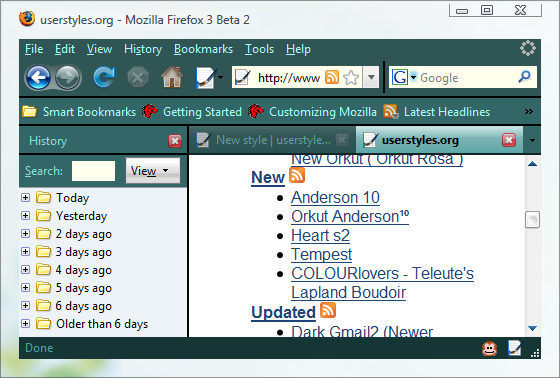Click the RSS icon next to Updated
This screenshot has width=560, height=378.
point(328,310)
